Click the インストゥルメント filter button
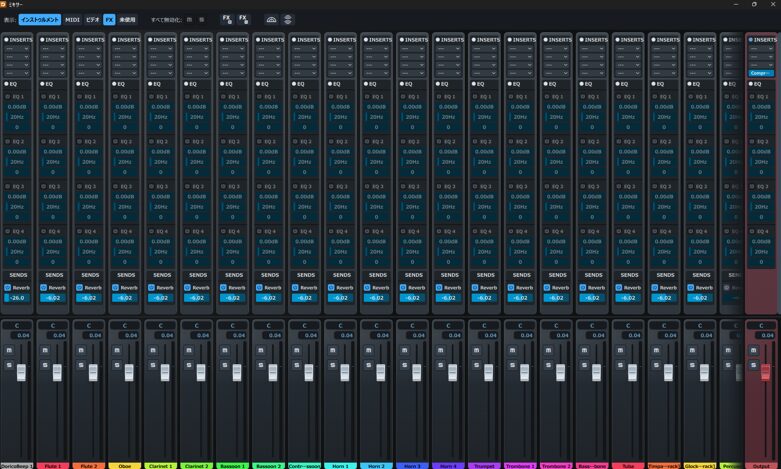This screenshot has height=469, width=781. [x=40, y=19]
